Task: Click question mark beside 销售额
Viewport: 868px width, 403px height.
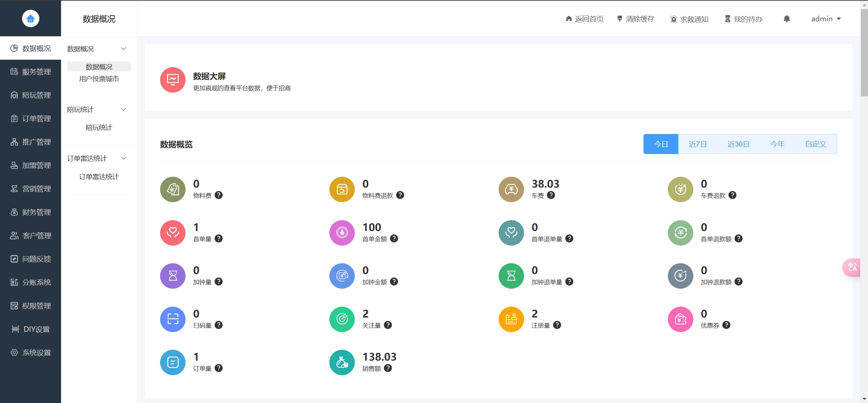Action: coord(388,368)
